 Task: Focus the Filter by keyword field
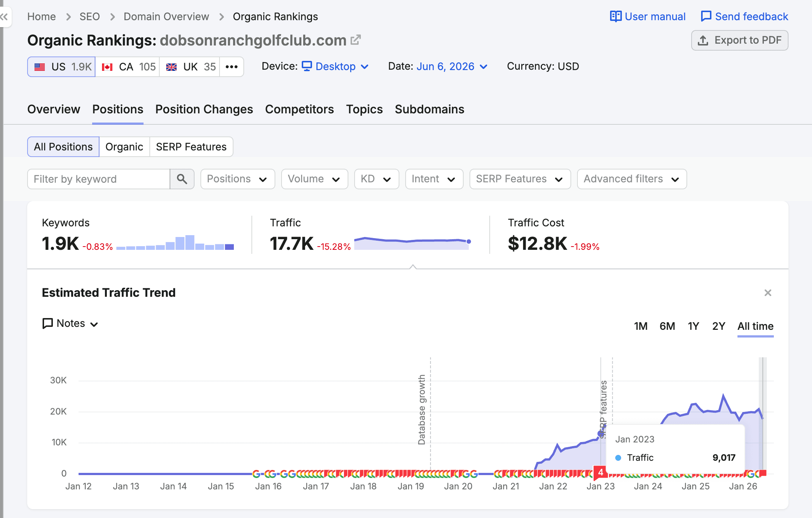(99, 179)
